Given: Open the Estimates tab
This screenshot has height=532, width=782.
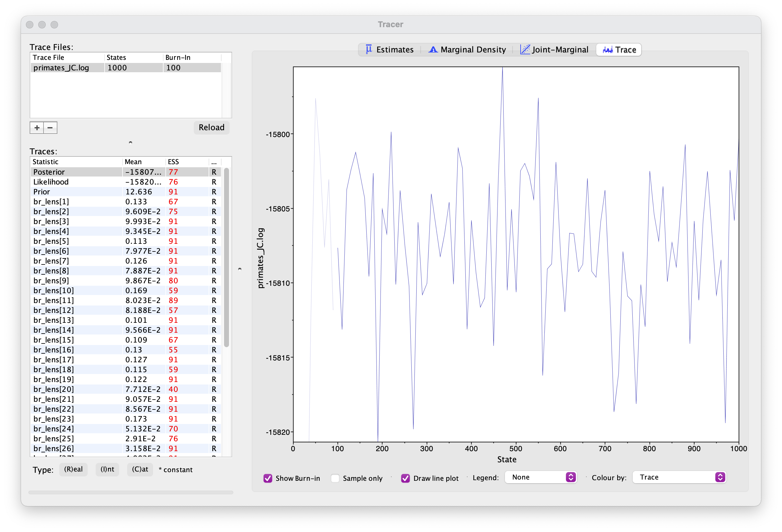Looking at the screenshot, I should coord(390,50).
